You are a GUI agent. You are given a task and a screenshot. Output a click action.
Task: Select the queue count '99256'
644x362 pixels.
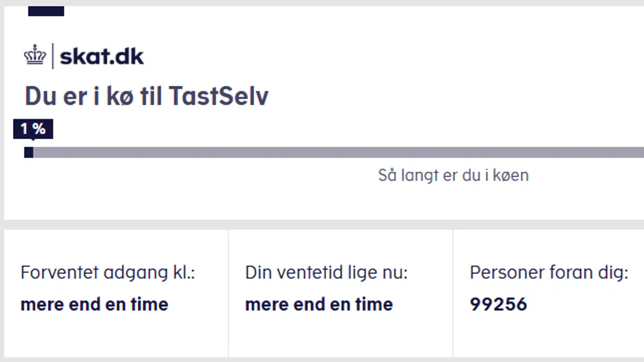pyautogui.click(x=498, y=304)
